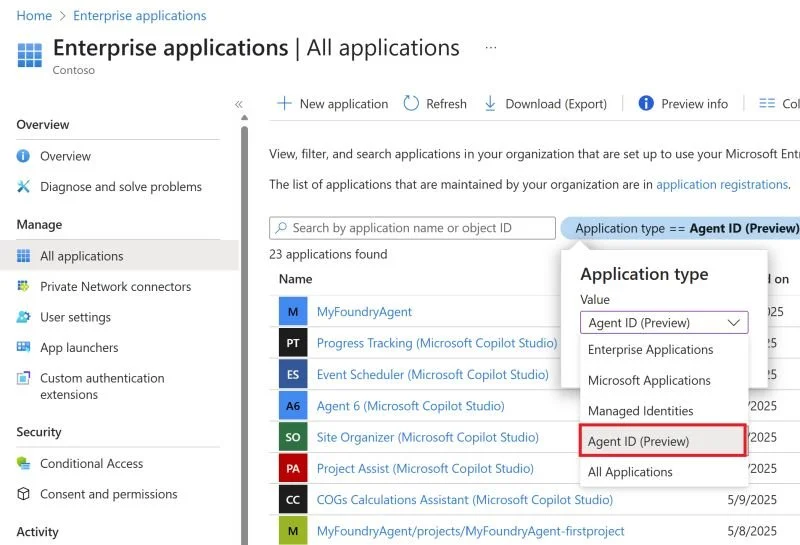Viewport: 800px width, 545px height.
Task: Click the Application type filter pill
Action: (x=681, y=228)
